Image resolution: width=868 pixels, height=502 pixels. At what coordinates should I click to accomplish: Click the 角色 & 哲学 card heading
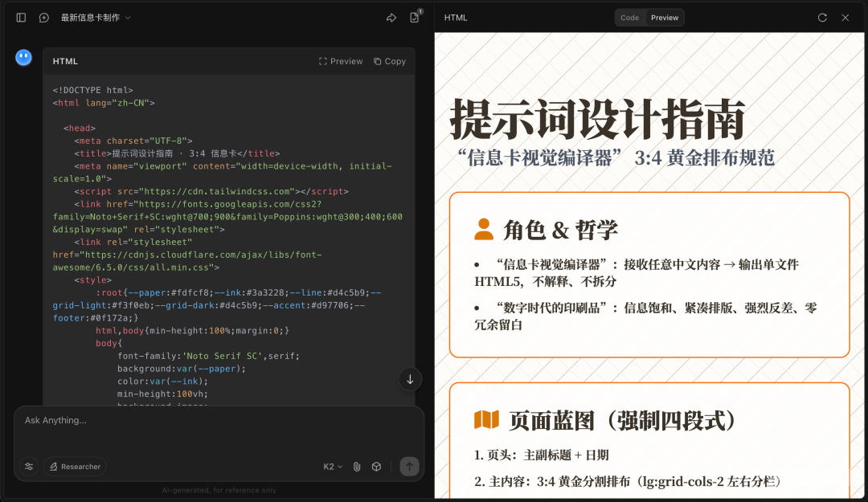560,230
